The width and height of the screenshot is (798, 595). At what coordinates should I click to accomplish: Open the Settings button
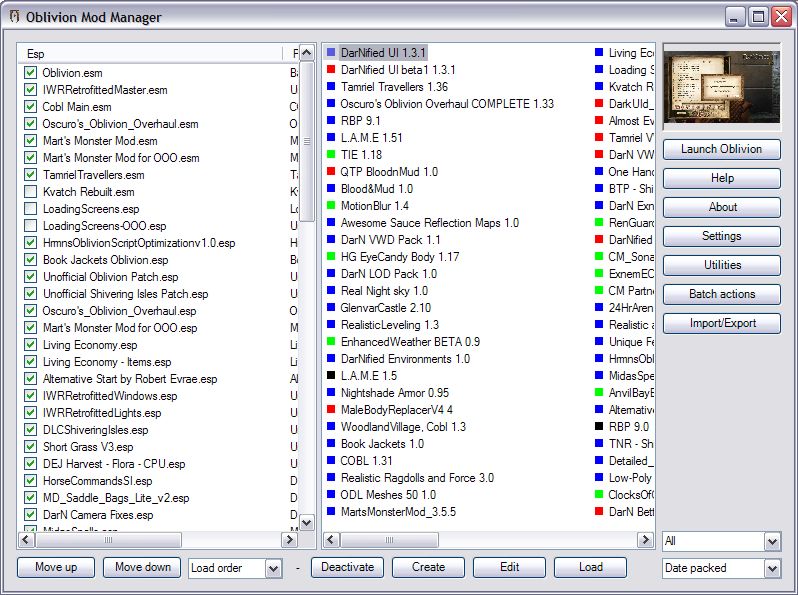click(x=722, y=236)
